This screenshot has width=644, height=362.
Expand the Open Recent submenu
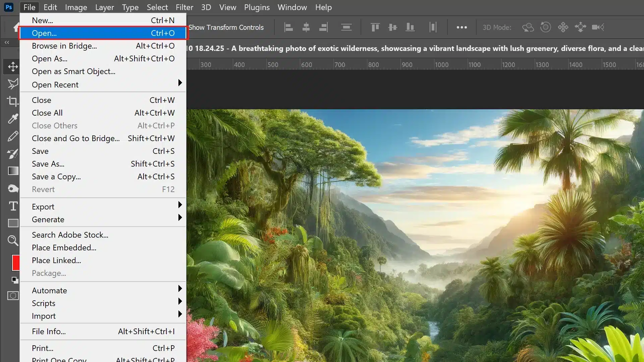(x=103, y=84)
